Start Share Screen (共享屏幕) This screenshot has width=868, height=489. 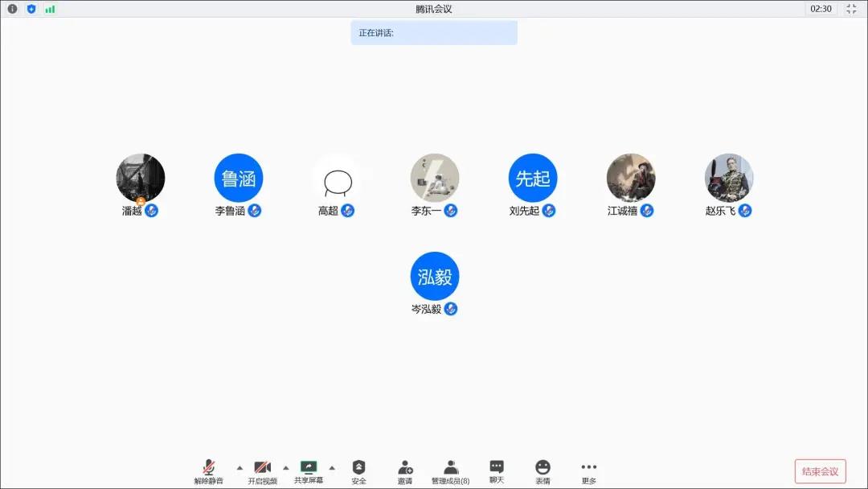(309, 471)
